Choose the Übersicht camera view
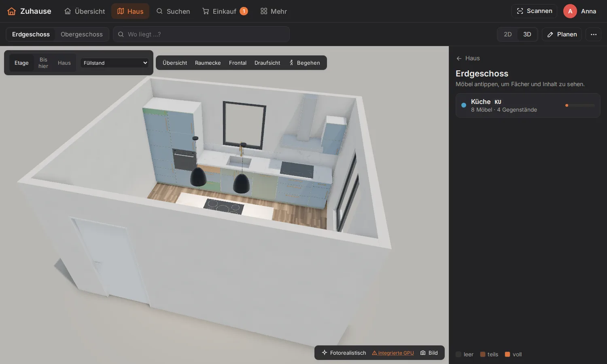This screenshot has width=607, height=364. click(x=175, y=63)
